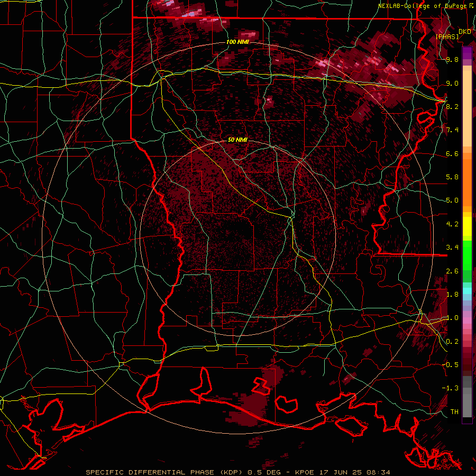Click the TH threshold label on the scale

(454, 411)
